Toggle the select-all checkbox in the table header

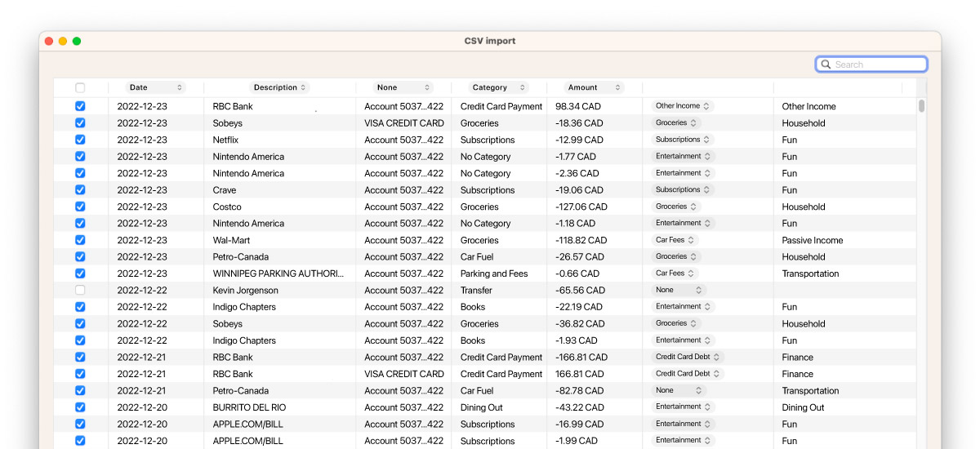[x=80, y=87]
